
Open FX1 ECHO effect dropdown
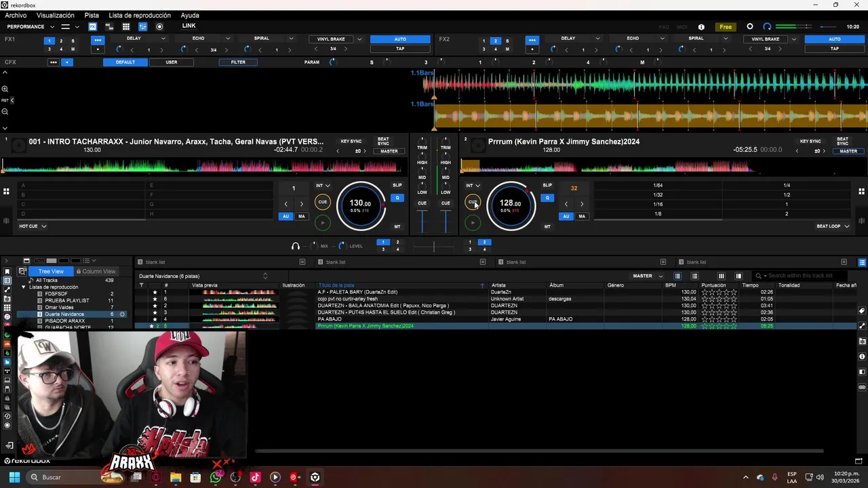tap(228, 39)
